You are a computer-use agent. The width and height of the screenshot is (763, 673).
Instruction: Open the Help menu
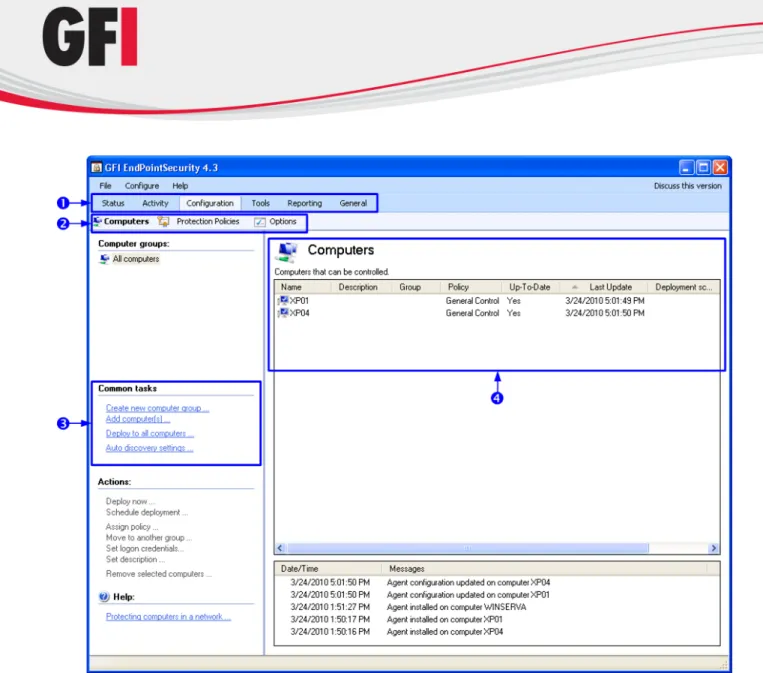click(180, 186)
